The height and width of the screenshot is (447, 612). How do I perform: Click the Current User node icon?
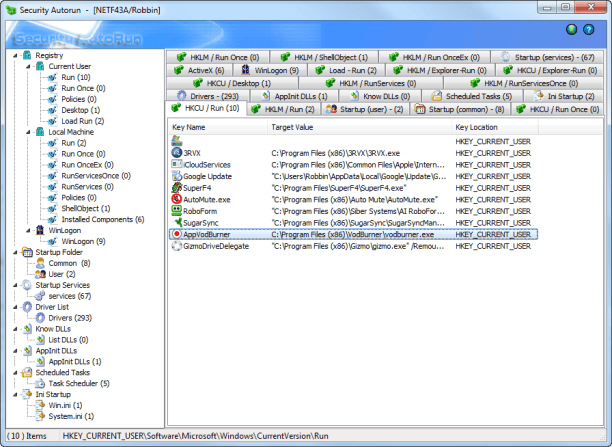pos(40,66)
